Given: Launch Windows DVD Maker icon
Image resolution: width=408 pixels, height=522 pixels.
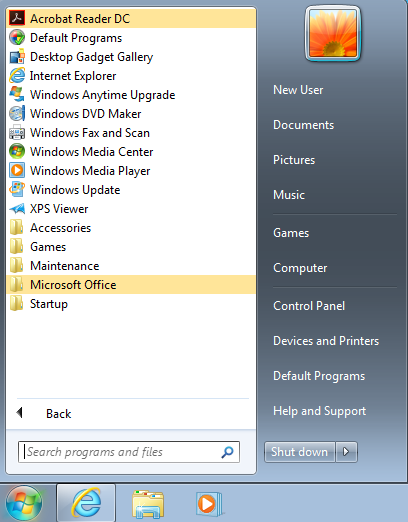Looking at the screenshot, I should tap(17, 113).
